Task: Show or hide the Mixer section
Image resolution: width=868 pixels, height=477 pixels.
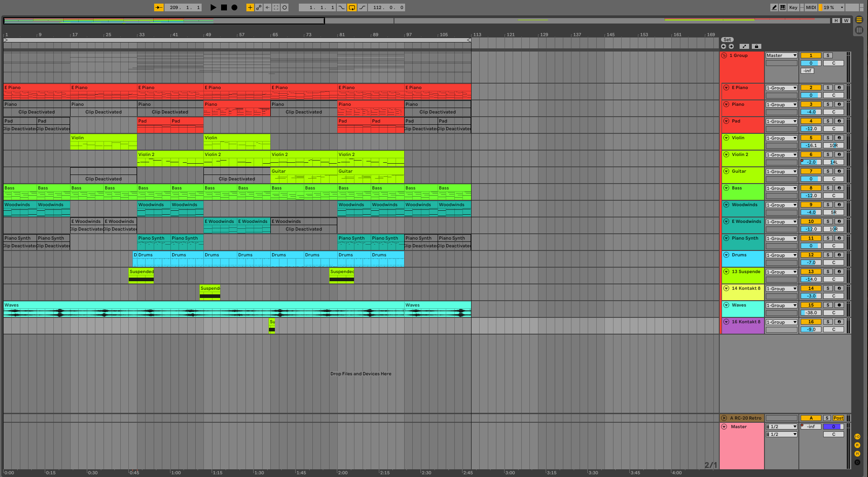Action: click(857, 454)
